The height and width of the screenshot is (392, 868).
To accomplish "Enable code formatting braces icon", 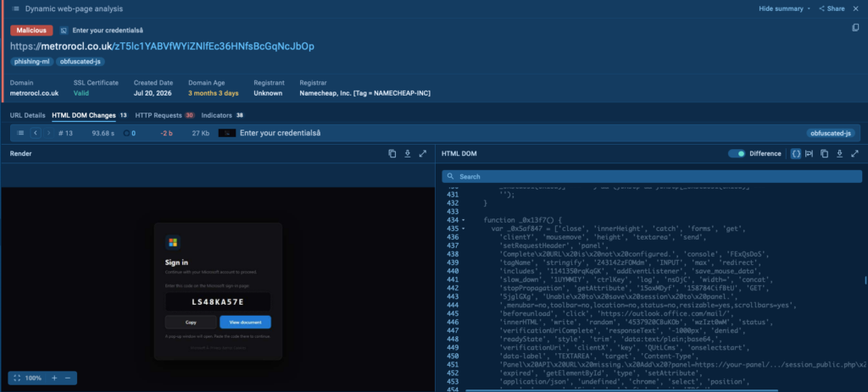I will coord(795,154).
